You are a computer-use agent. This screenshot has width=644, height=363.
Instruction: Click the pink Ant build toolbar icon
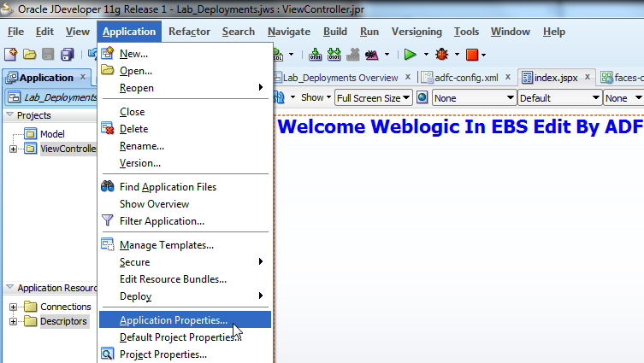point(372,54)
